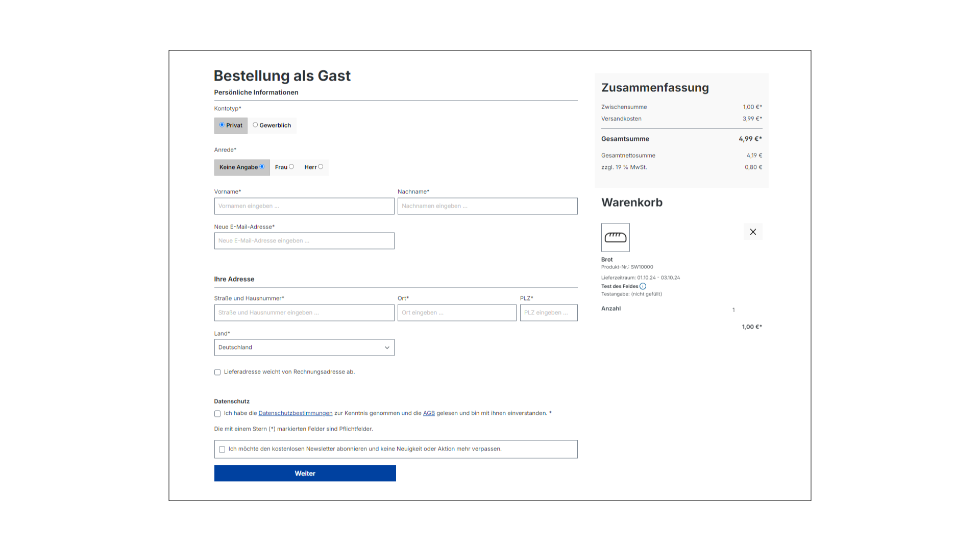The height and width of the screenshot is (551, 980).
Task: Focus the Vorname input field
Action: pos(304,206)
